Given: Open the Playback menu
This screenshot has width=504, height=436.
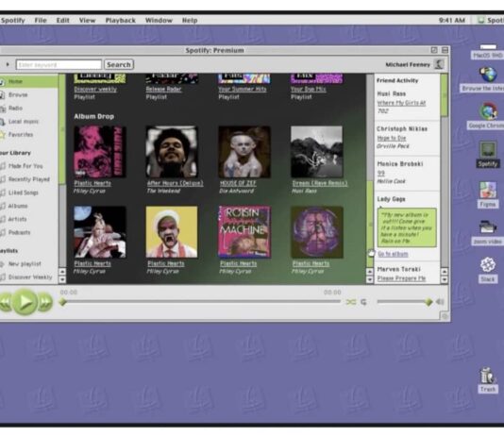Looking at the screenshot, I should click(x=121, y=20).
